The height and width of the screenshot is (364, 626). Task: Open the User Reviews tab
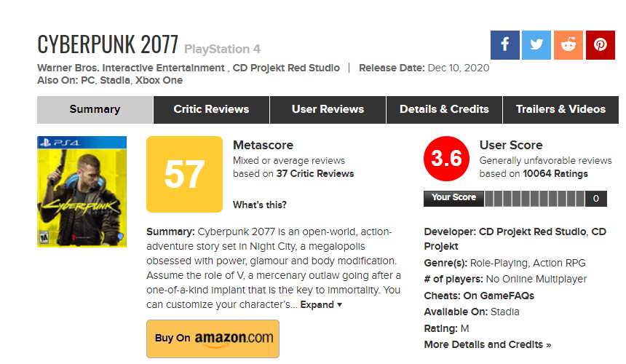(328, 109)
